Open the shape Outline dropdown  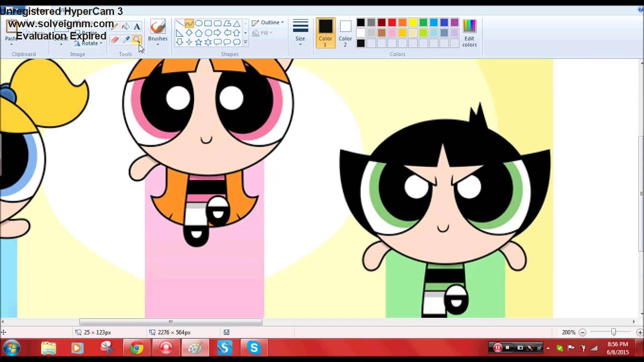coord(268,23)
